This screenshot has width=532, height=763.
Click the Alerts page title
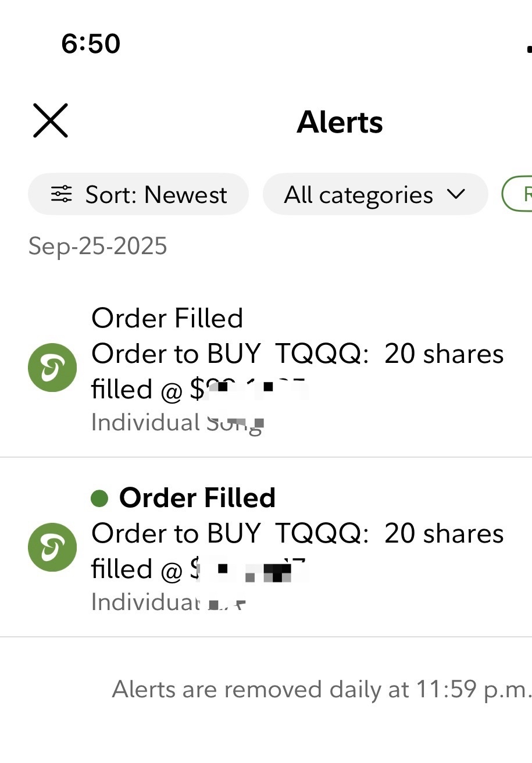340,122
